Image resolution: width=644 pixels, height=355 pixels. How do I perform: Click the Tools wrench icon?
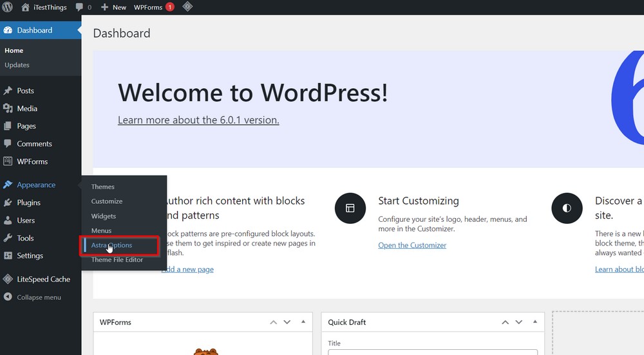pyautogui.click(x=8, y=238)
